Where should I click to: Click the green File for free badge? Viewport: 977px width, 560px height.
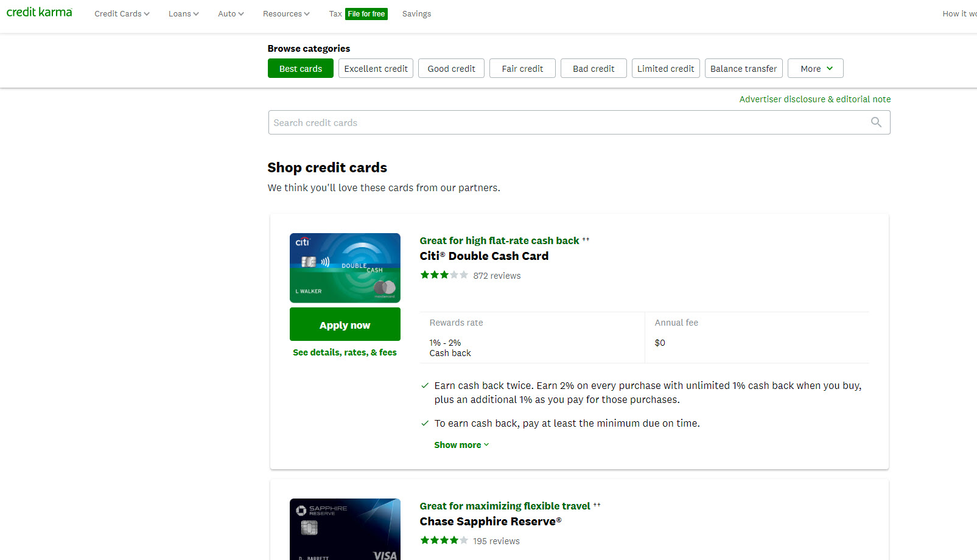pos(366,14)
